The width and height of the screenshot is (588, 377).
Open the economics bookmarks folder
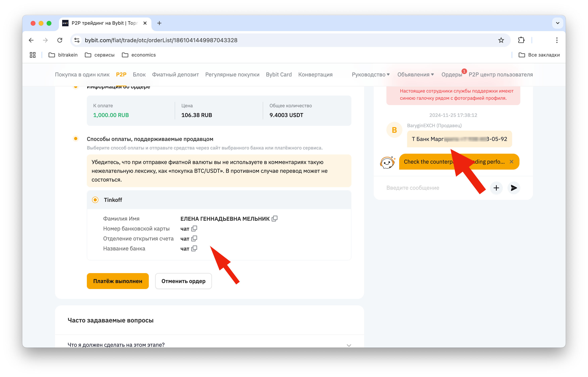[139, 55]
